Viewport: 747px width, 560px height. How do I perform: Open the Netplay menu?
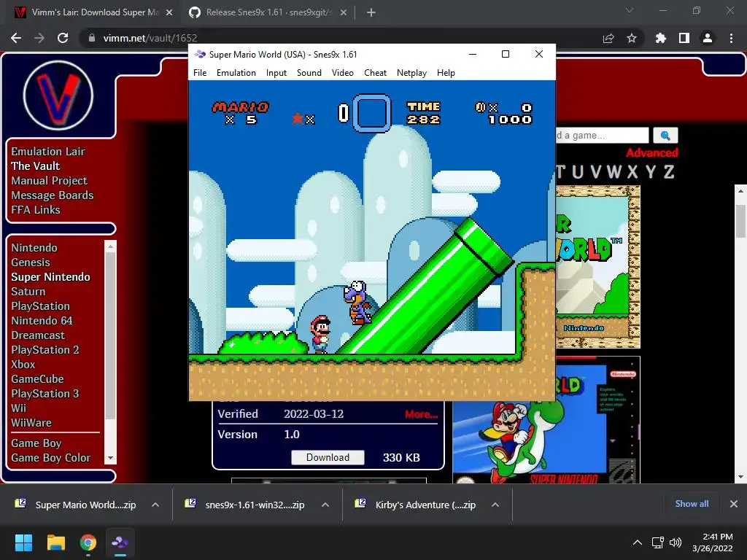click(x=411, y=73)
